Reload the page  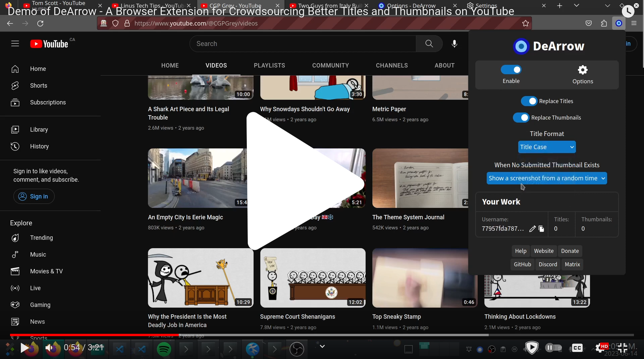pos(40,23)
